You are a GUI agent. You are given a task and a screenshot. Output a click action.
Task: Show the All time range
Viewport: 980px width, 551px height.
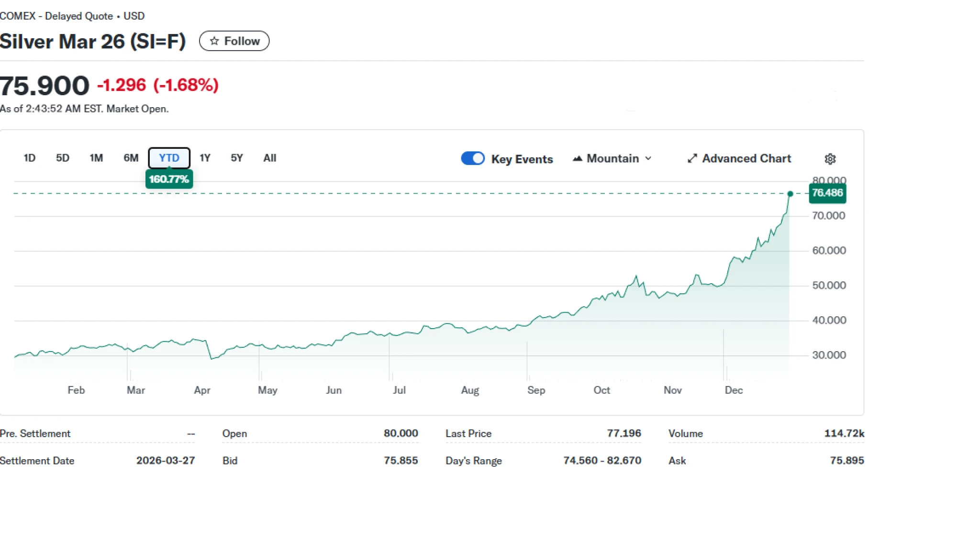point(269,158)
